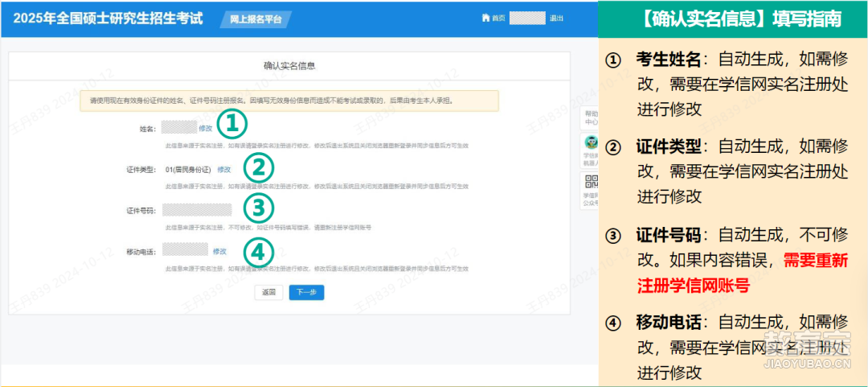Click 修改 next to 证件类型

[223, 169]
